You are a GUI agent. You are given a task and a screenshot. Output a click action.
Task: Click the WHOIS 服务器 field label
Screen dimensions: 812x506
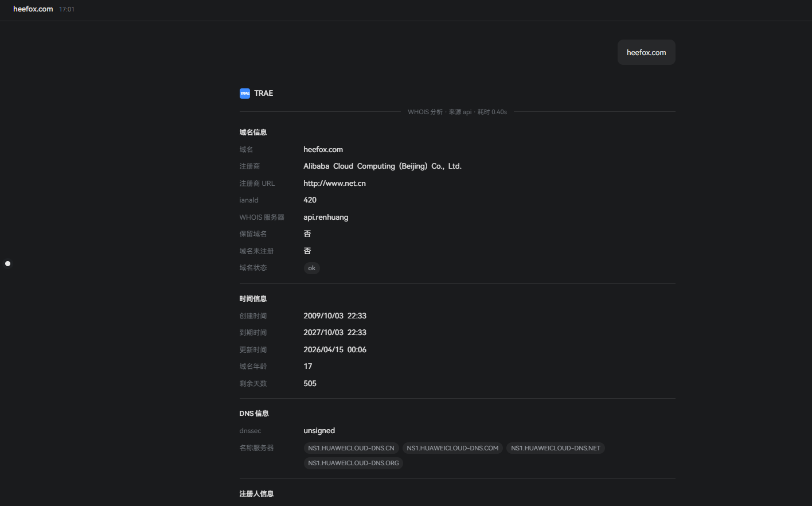[262, 217]
